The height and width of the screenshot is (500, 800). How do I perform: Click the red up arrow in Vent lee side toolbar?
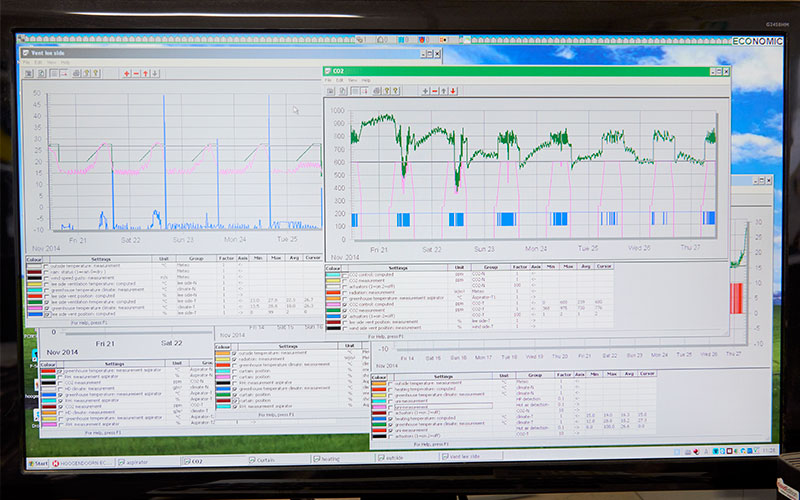(145, 73)
